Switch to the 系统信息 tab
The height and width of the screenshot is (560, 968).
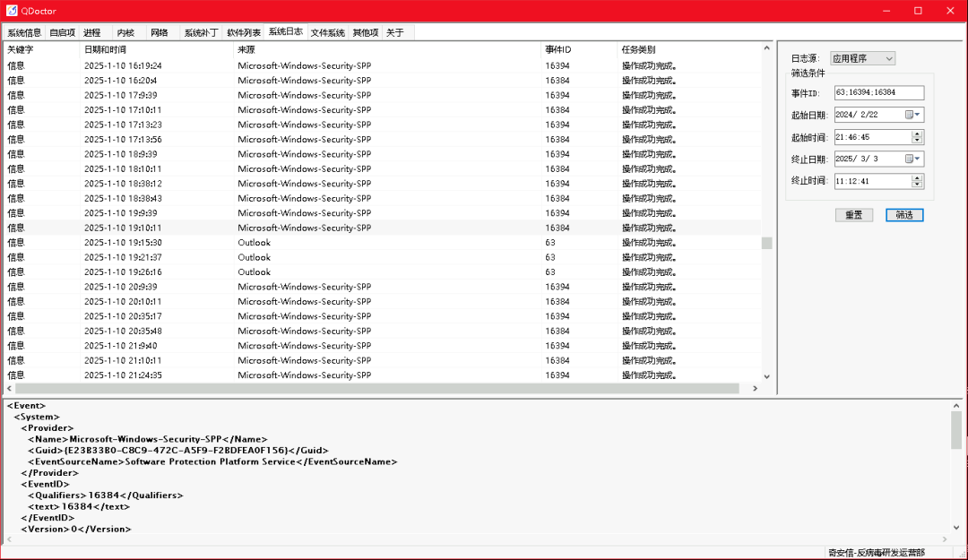24,33
